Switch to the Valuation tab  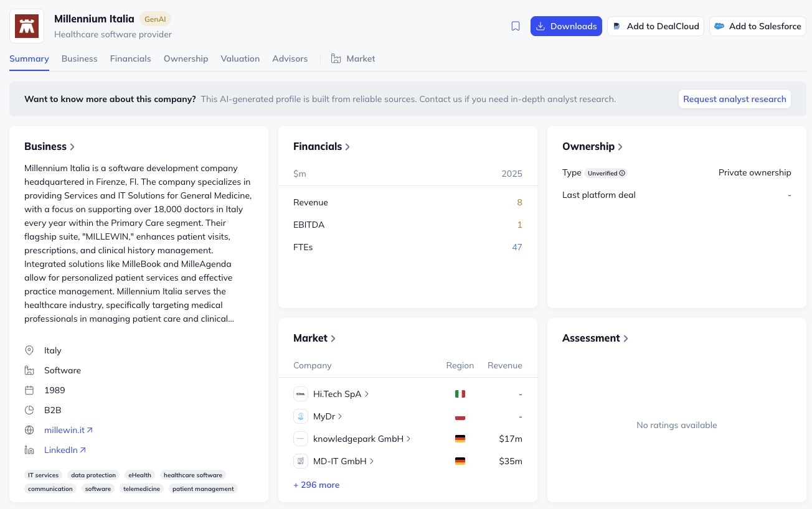(x=240, y=58)
